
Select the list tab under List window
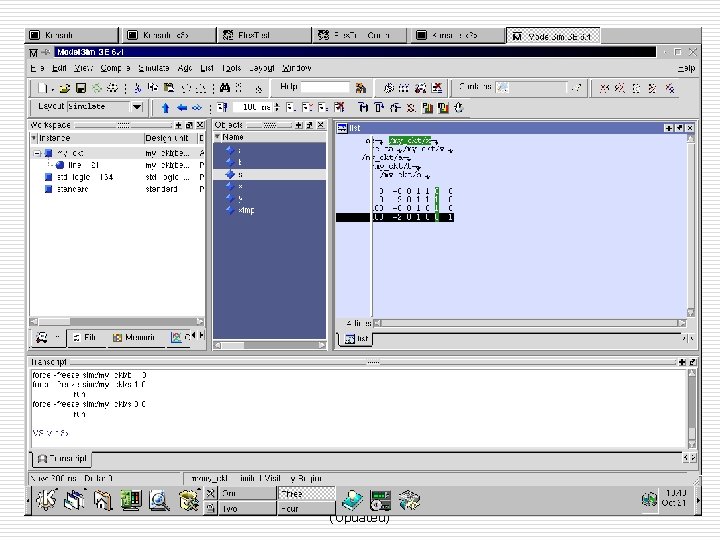[x=356, y=338]
